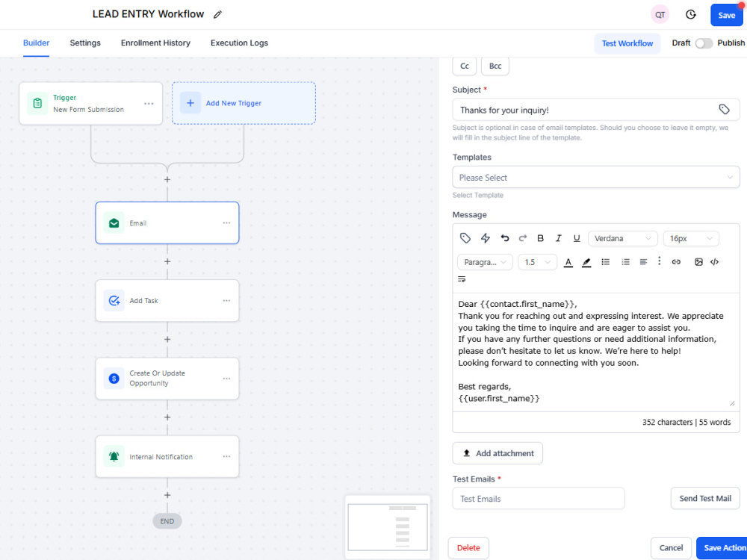Switch to the Settings tab

85,43
